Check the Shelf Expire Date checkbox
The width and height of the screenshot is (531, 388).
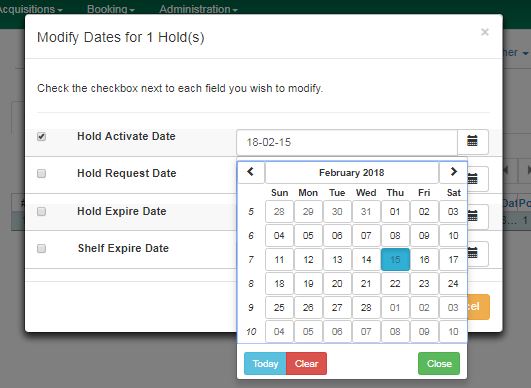(41, 249)
